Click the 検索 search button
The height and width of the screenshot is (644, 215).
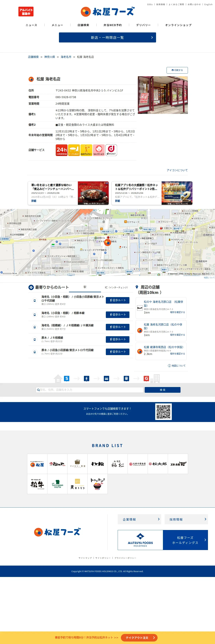click(163, 390)
